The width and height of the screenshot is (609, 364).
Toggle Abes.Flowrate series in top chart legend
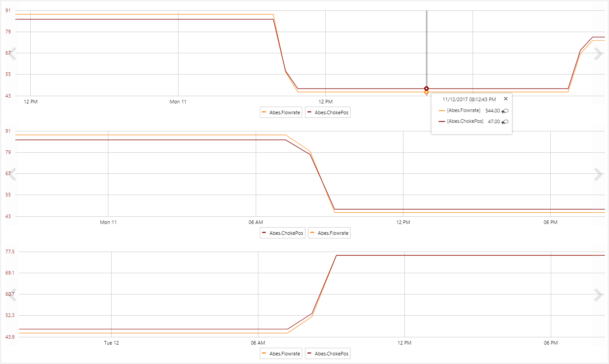pos(281,112)
